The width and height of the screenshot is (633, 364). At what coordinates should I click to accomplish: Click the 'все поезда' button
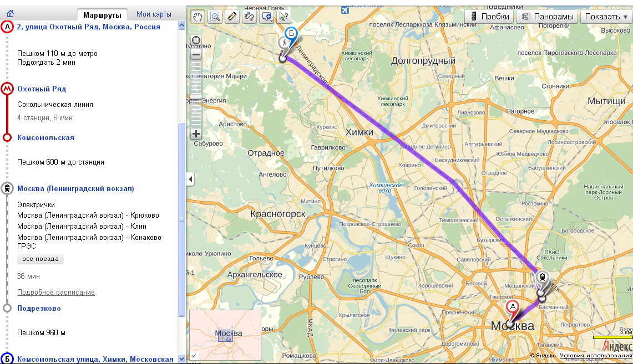40,259
